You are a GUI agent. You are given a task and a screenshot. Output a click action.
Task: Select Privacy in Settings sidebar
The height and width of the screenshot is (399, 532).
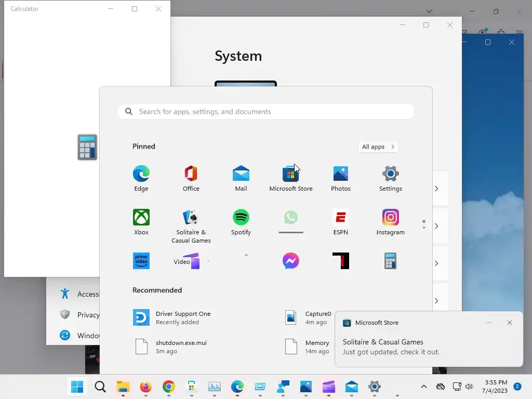[x=79, y=315]
